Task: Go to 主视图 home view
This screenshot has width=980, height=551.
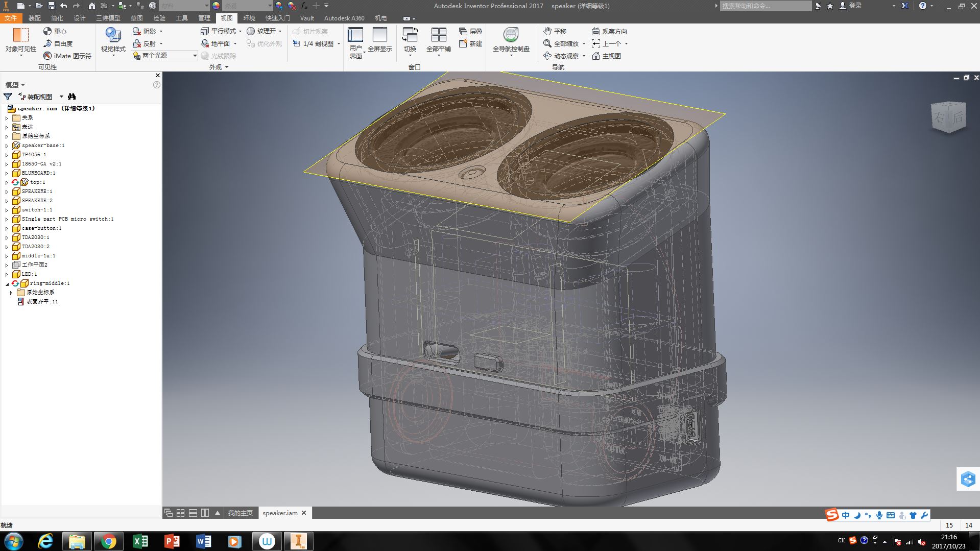Action: [606, 56]
